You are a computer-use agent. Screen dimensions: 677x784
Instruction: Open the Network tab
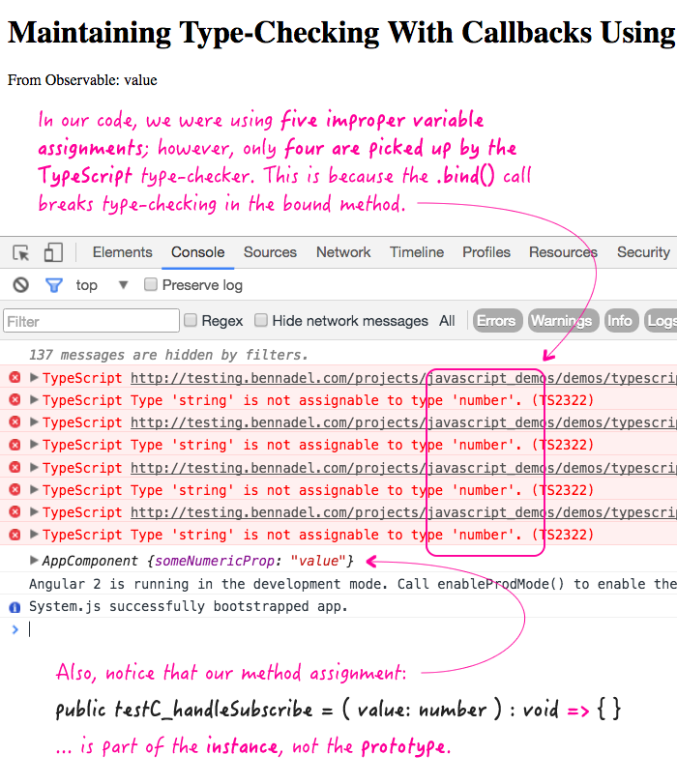(x=343, y=252)
